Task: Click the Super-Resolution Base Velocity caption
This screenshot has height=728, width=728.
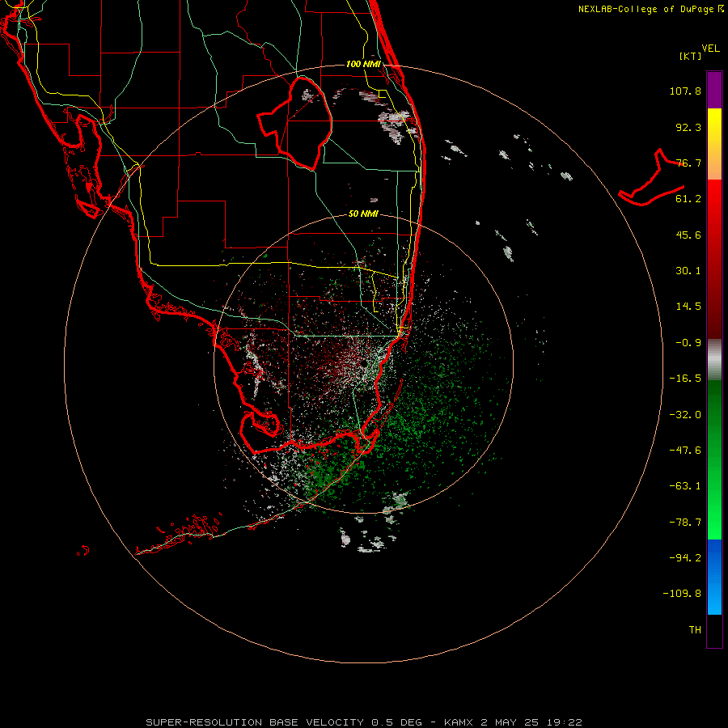Action: [364, 722]
